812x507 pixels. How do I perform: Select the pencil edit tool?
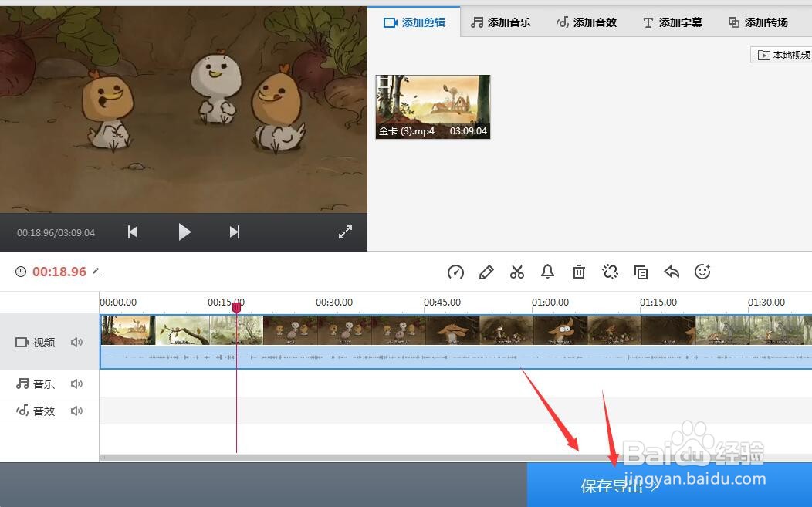pos(486,272)
